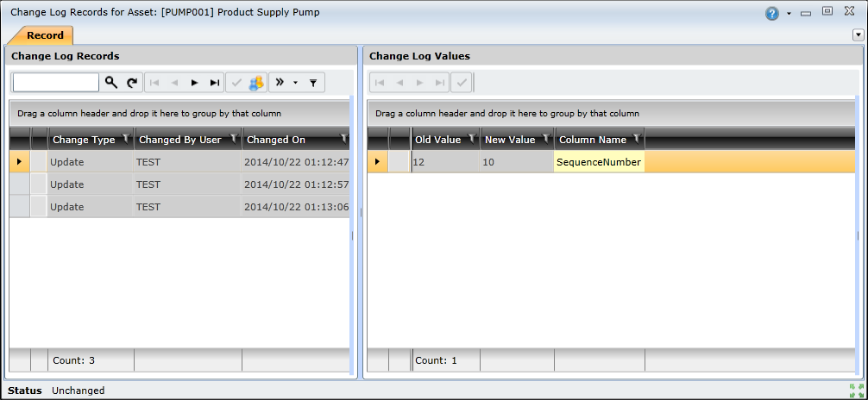This screenshot has width=868, height=400.
Task: Click the Change Log Records panel title
Action: pyautogui.click(x=66, y=56)
